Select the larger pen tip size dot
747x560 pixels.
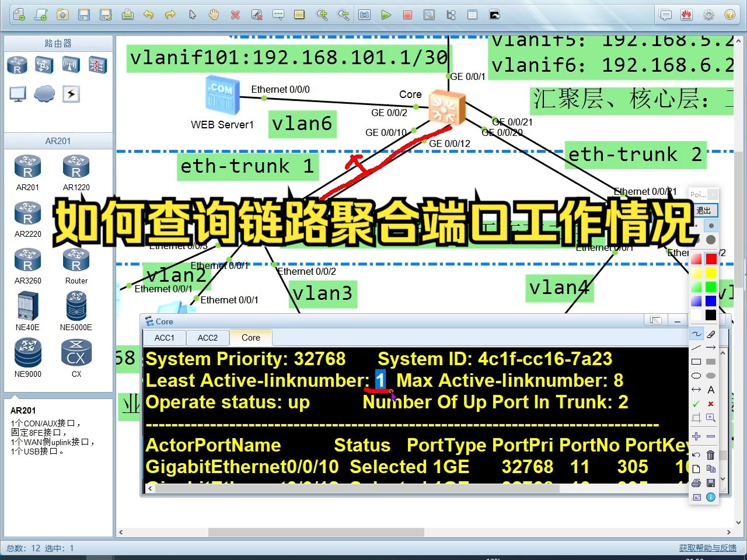tap(711, 239)
